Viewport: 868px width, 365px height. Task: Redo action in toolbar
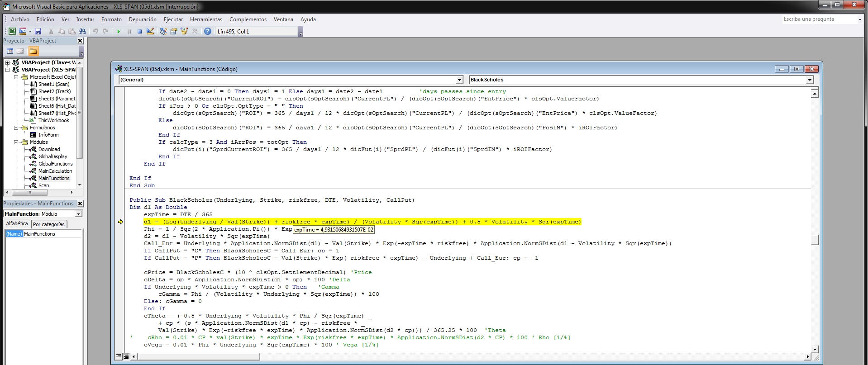[x=105, y=31]
